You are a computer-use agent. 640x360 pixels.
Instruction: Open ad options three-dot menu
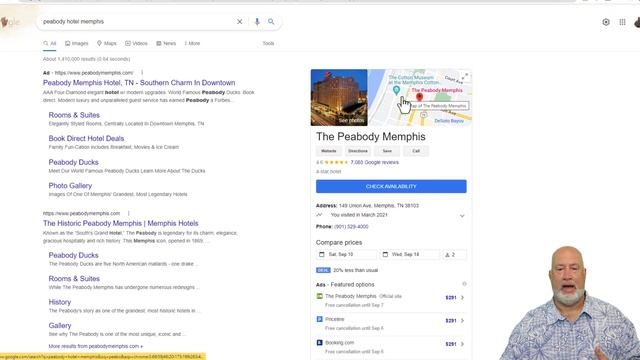tap(142, 73)
